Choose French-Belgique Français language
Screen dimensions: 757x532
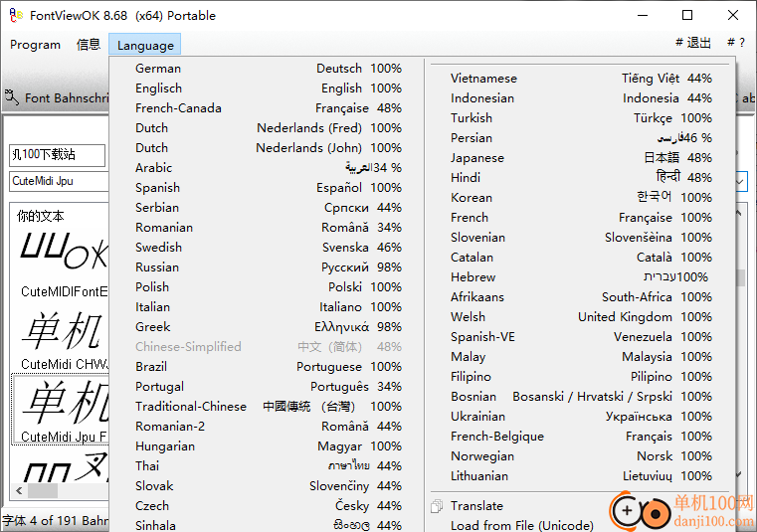[x=581, y=436]
